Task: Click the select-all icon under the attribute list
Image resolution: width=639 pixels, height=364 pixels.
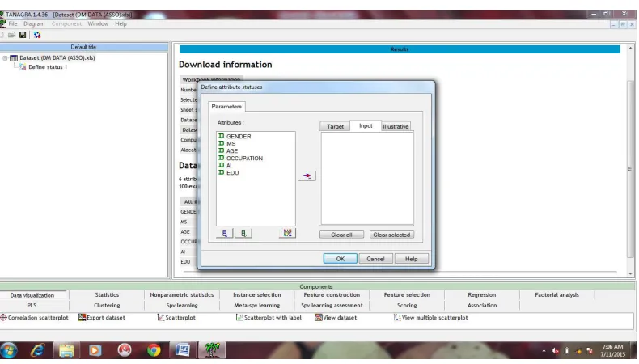Action: [288, 233]
